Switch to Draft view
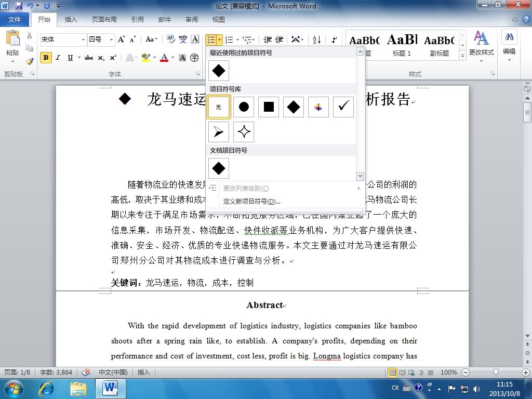This screenshot has width=532, height=399. point(431,373)
